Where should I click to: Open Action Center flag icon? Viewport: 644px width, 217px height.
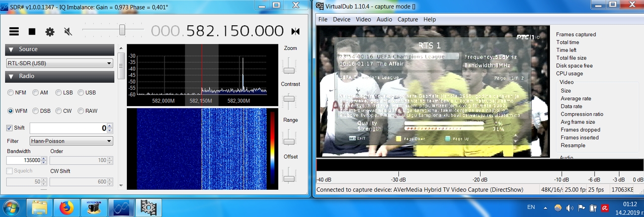click(582, 207)
